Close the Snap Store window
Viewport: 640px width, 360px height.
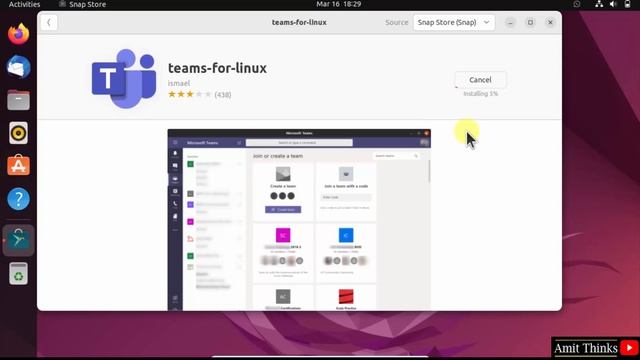coord(550,22)
